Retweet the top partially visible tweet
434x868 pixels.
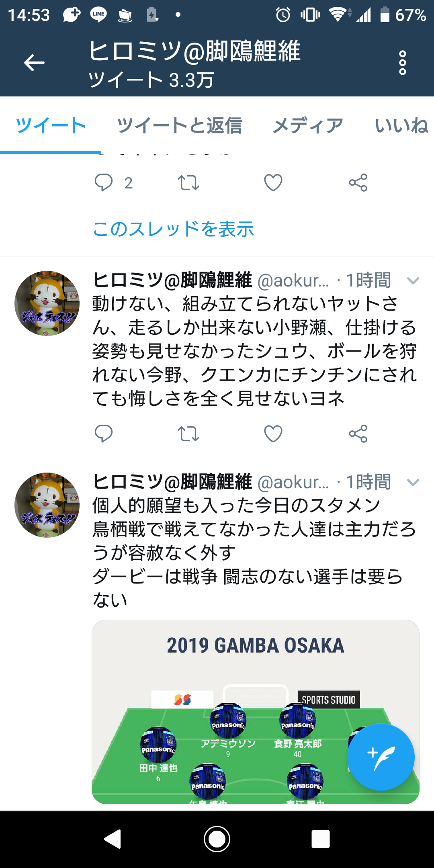click(x=188, y=183)
